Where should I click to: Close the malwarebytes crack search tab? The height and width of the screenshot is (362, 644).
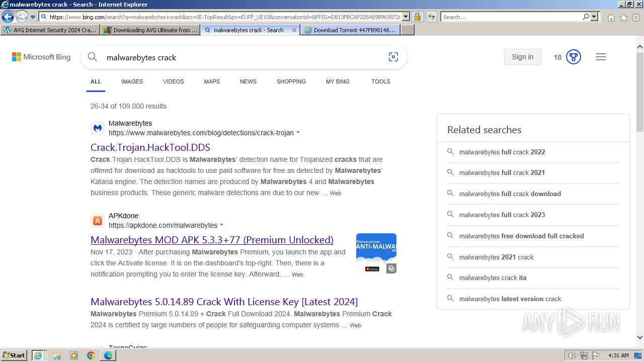pos(294,30)
